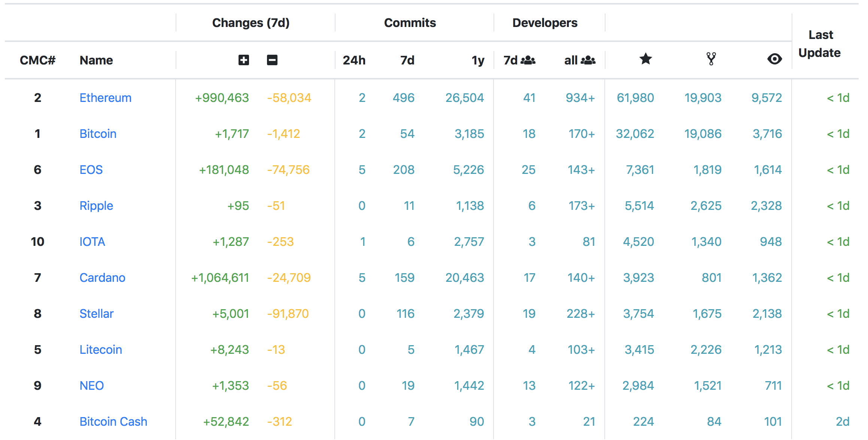Click Stellar all developers 228+
This screenshot has height=440, width=868.
coord(581,314)
